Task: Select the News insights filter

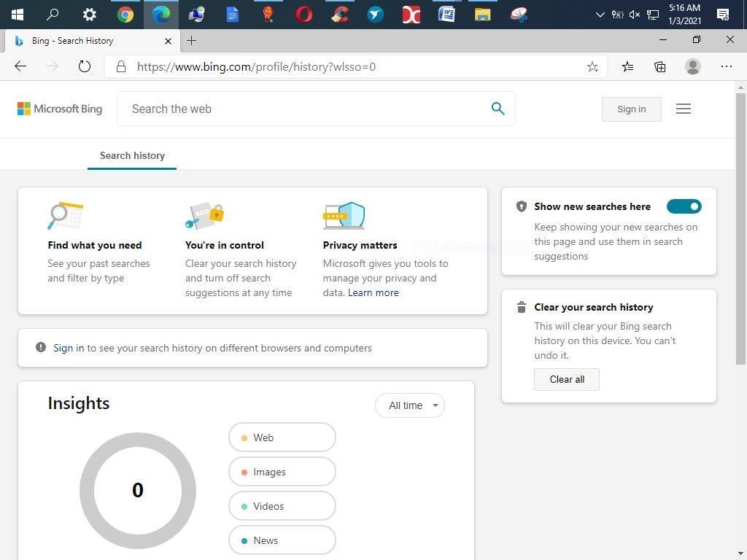Action: 282,540
